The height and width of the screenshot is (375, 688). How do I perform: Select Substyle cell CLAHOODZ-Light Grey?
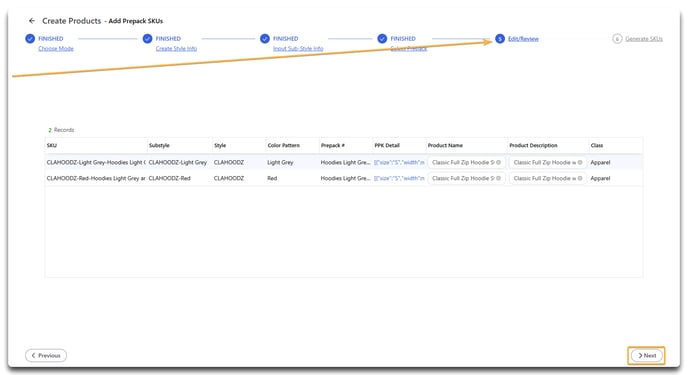pos(178,162)
